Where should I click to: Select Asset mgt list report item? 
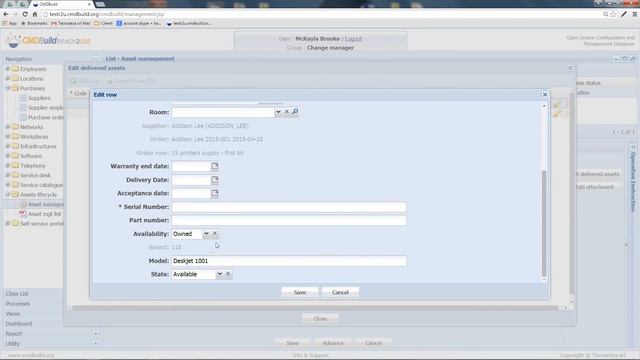(x=44, y=214)
